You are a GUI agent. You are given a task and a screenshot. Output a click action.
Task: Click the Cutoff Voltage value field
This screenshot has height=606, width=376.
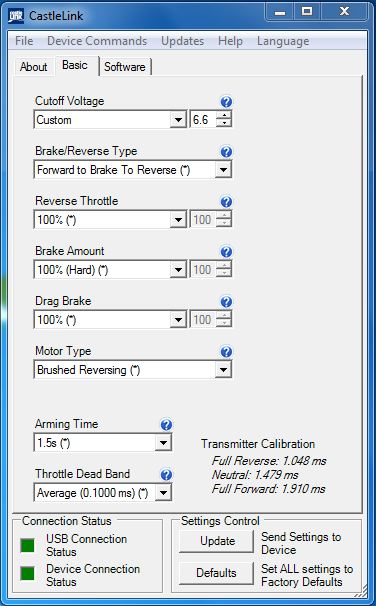(x=202, y=120)
